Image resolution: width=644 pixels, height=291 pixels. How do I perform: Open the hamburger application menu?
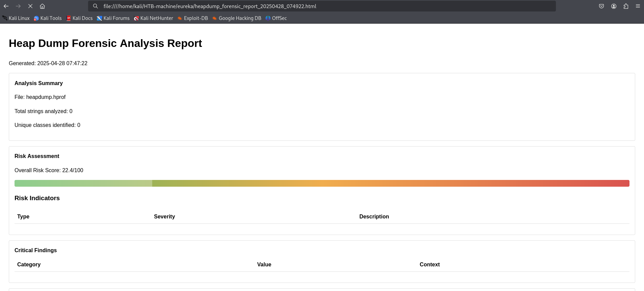coord(638,6)
